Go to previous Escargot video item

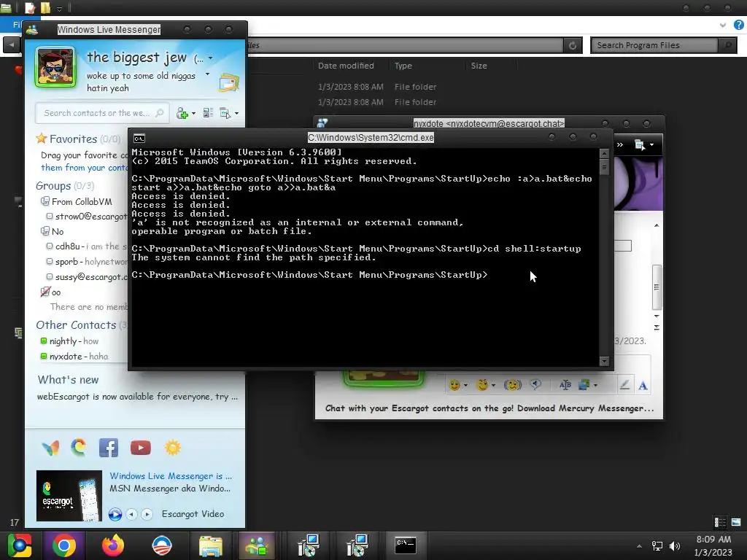pyautogui.click(x=132, y=514)
